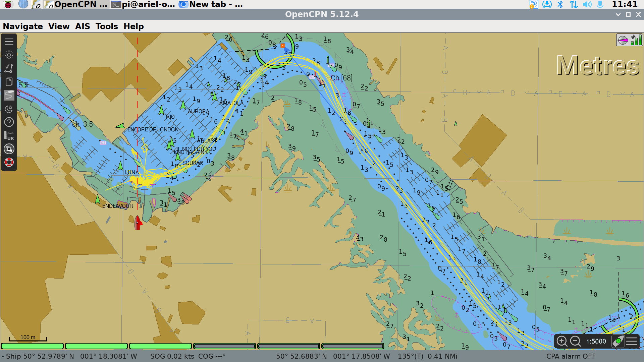Open the help about question icon
The height and width of the screenshot is (362, 644).
(9, 122)
